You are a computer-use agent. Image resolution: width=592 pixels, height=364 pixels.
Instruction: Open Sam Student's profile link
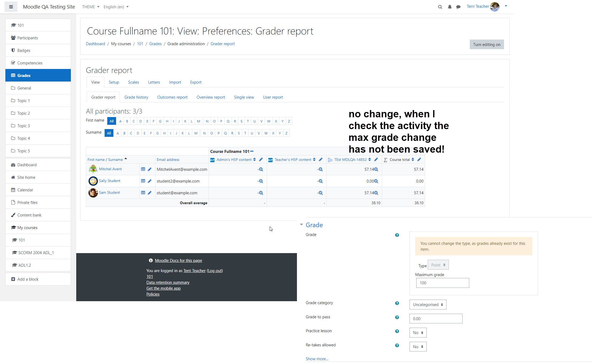(x=109, y=192)
